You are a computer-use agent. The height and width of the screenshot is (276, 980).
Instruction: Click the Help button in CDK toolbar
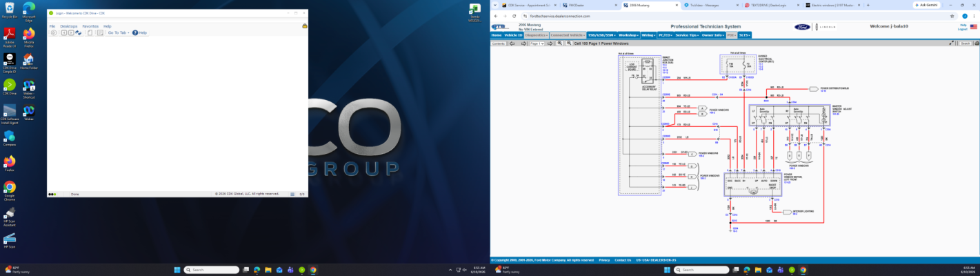coord(139,32)
